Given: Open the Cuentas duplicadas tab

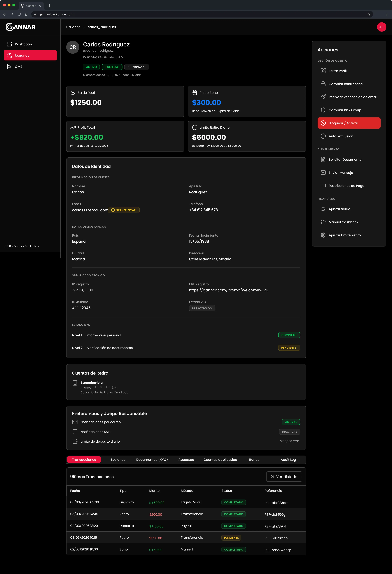Looking at the screenshot, I should coord(220,460).
